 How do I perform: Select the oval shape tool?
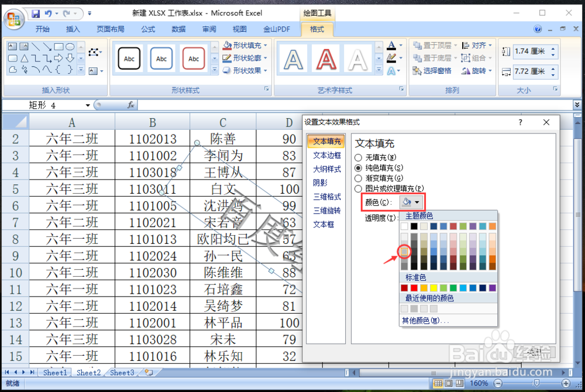click(70, 47)
